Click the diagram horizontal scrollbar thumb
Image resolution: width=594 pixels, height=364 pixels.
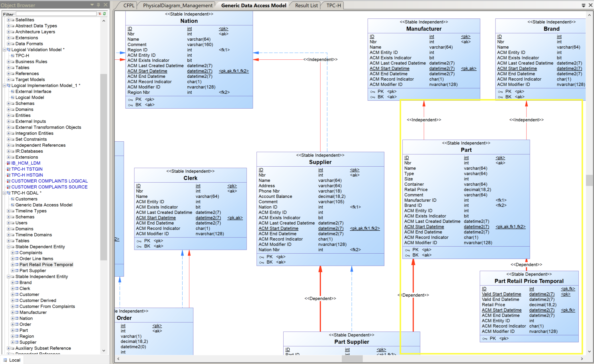[352, 359]
